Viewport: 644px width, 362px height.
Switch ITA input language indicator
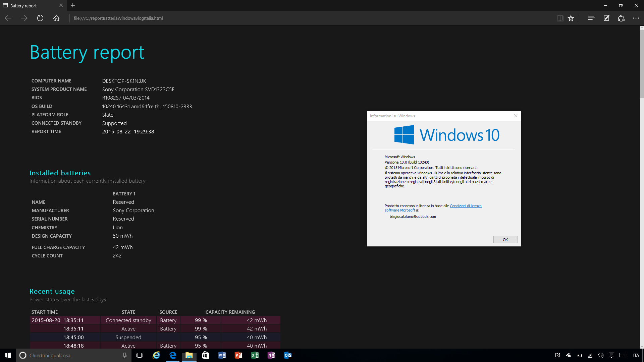(x=636, y=355)
